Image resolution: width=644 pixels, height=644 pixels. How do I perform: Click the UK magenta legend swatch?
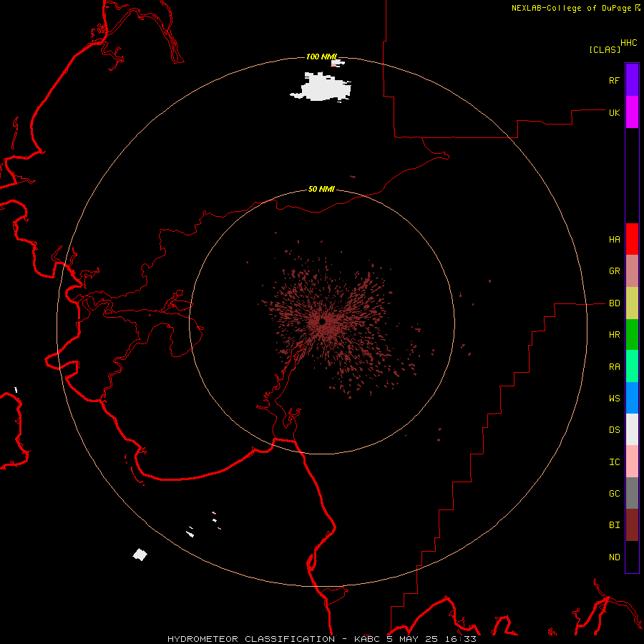[x=632, y=112]
